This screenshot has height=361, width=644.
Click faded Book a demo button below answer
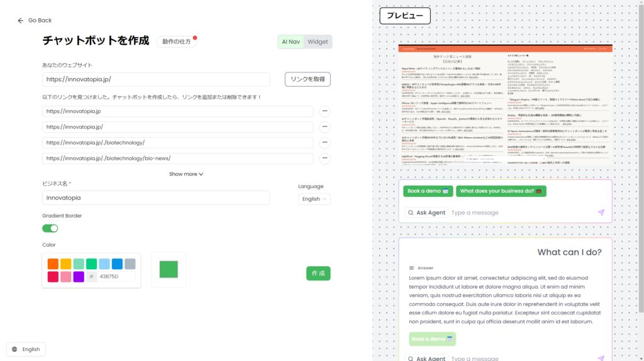(x=432, y=339)
